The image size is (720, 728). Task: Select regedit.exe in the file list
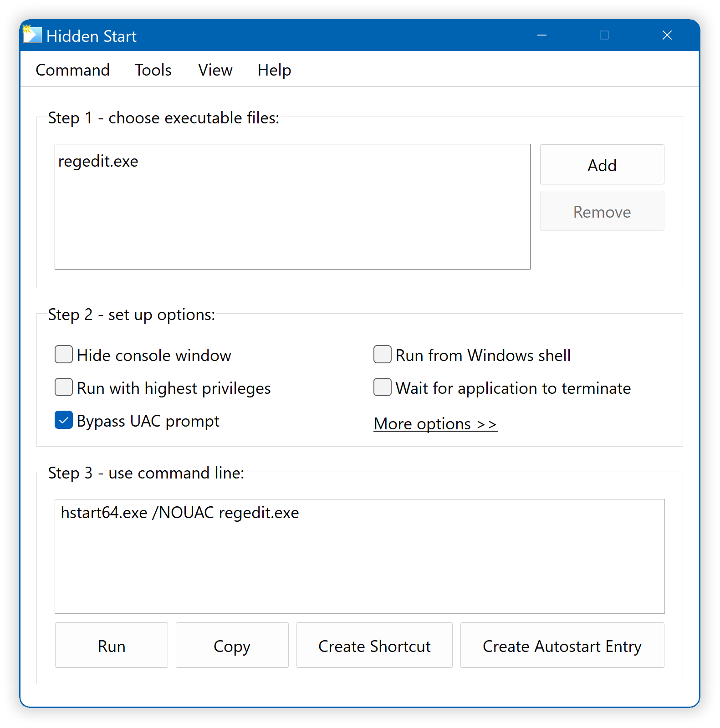98,162
